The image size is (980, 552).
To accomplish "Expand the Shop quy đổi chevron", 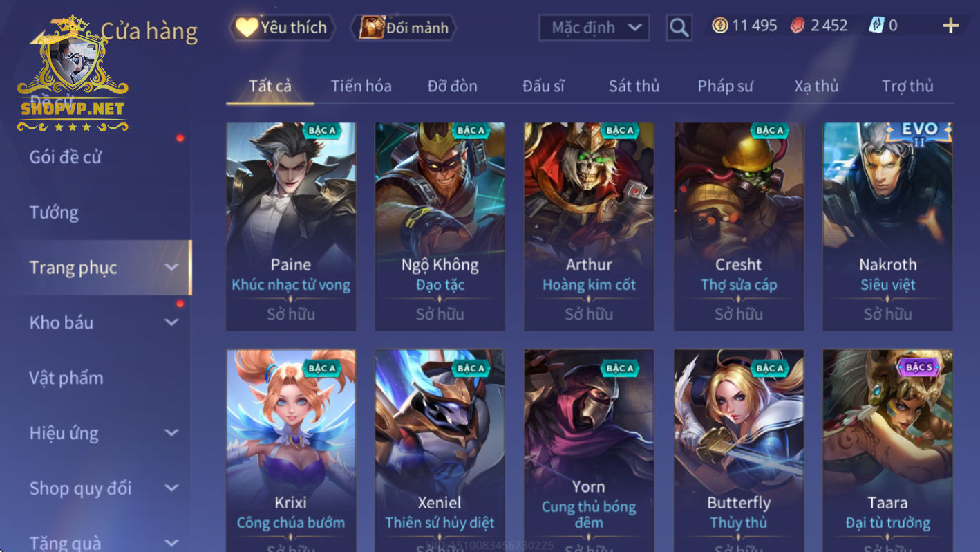I will pyautogui.click(x=171, y=488).
